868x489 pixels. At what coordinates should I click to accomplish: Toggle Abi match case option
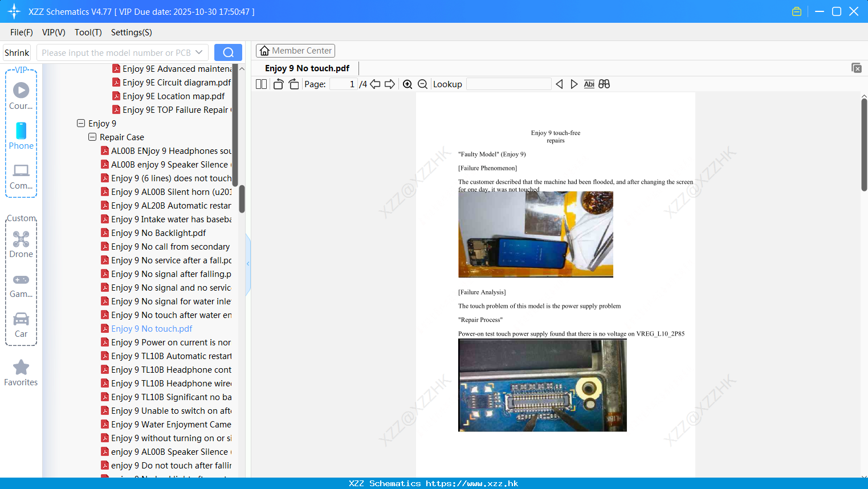point(589,84)
